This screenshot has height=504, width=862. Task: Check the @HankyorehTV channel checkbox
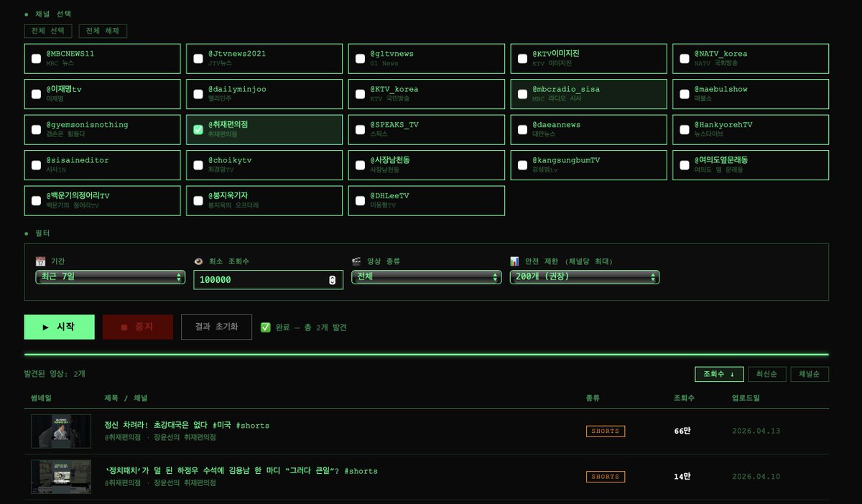(685, 130)
